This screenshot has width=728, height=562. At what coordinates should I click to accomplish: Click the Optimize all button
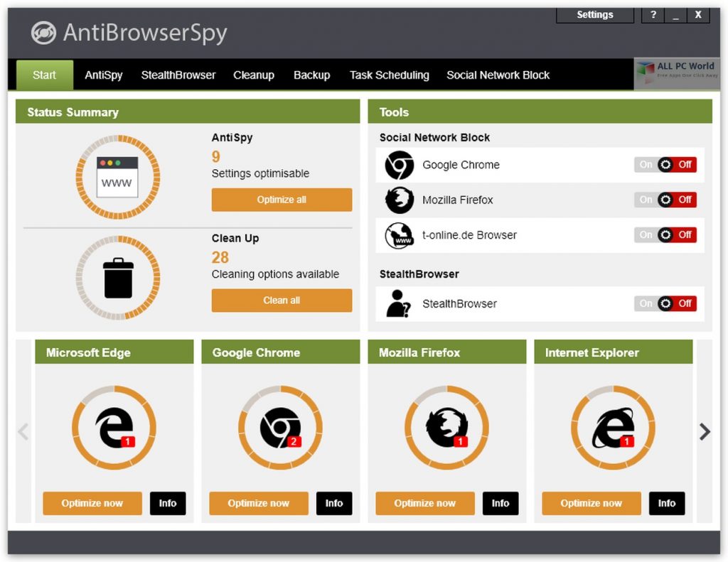(282, 200)
